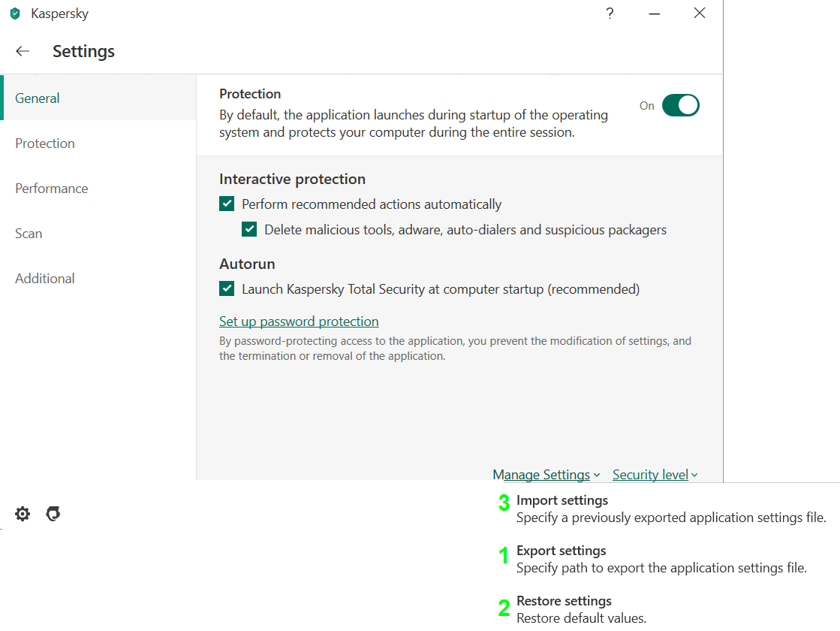Open the Performance settings tab
The image size is (840, 631).
(52, 189)
